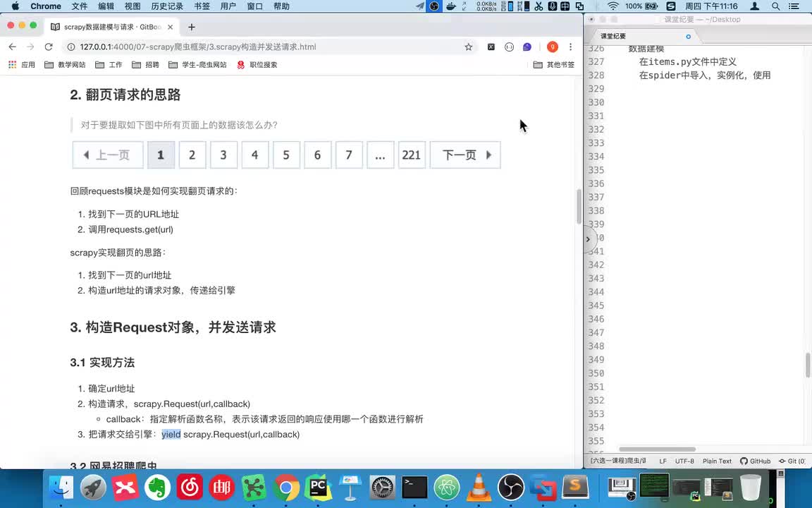The height and width of the screenshot is (508, 812).
Task: Click UTF-8 encoding in Atom status bar
Action: pos(684,461)
